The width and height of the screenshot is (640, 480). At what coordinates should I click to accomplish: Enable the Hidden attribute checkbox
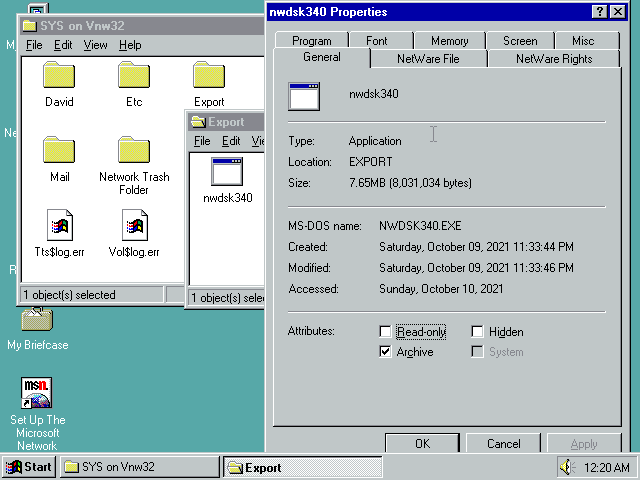coord(477,331)
